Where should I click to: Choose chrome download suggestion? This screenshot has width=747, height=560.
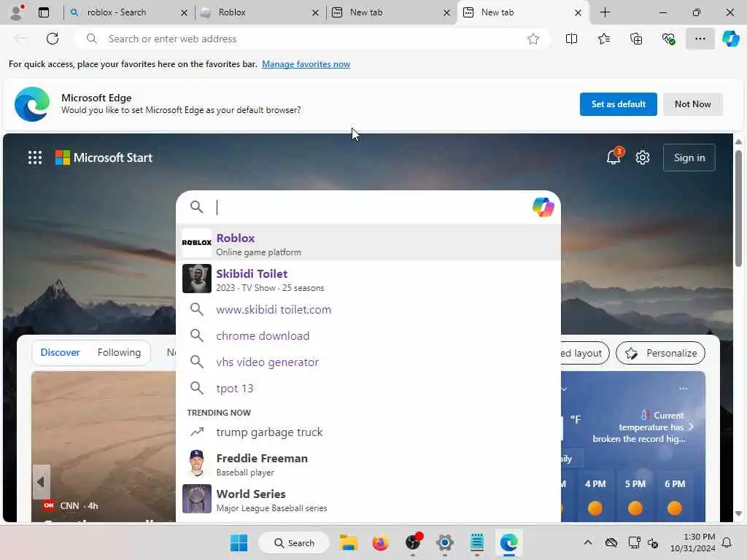click(368, 335)
